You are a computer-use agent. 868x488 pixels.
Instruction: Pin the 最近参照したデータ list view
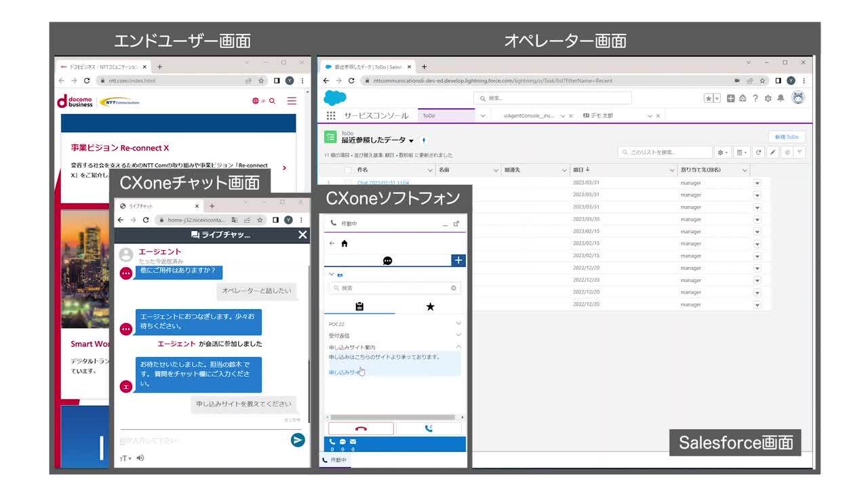pyautogui.click(x=423, y=140)
